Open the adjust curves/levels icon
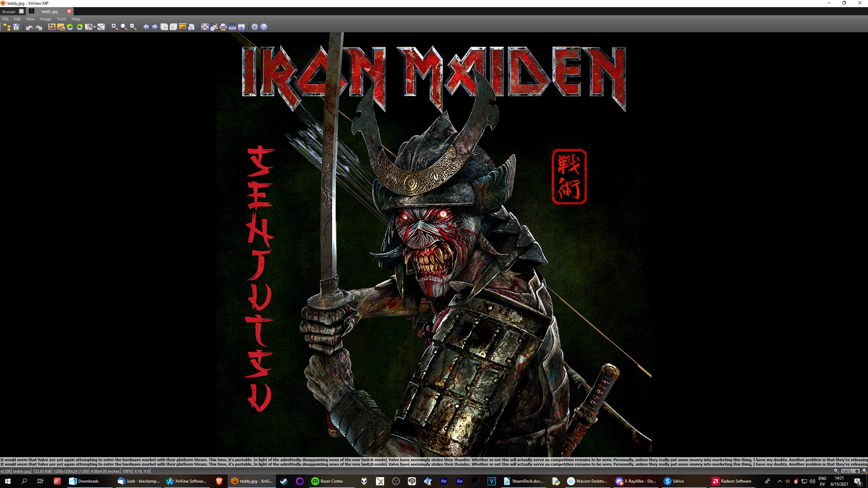 point(101,27)
